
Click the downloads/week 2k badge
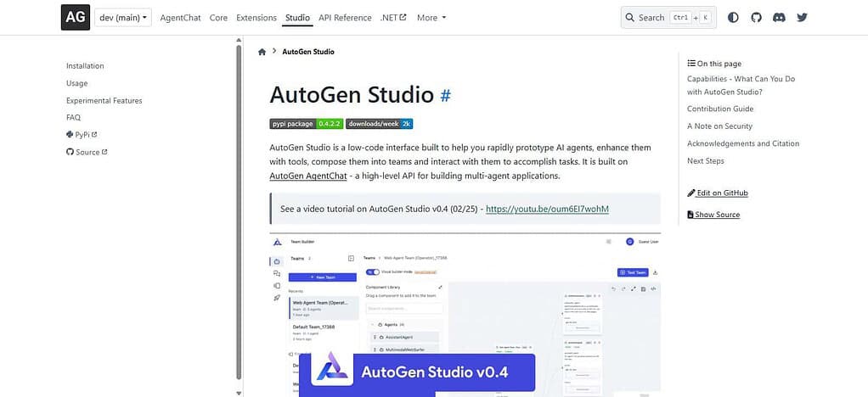pyautogui.click(x=379, y=124)
